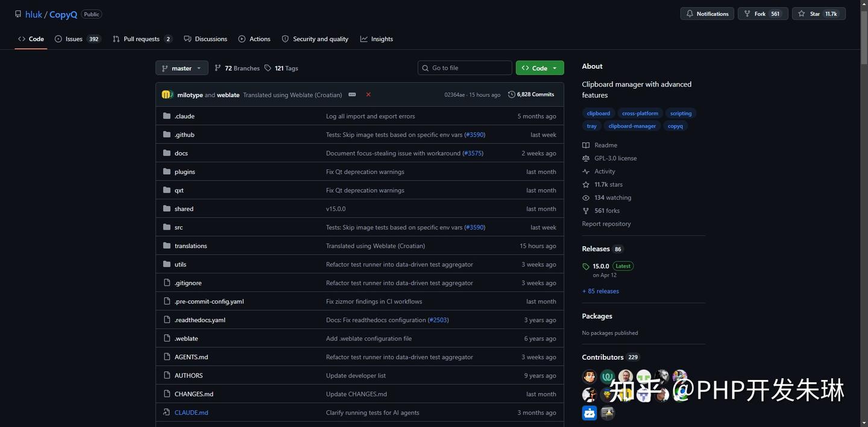Screen dimensions: 868x427
Task: Open the Discussions tab
Action: click(206, 39)
